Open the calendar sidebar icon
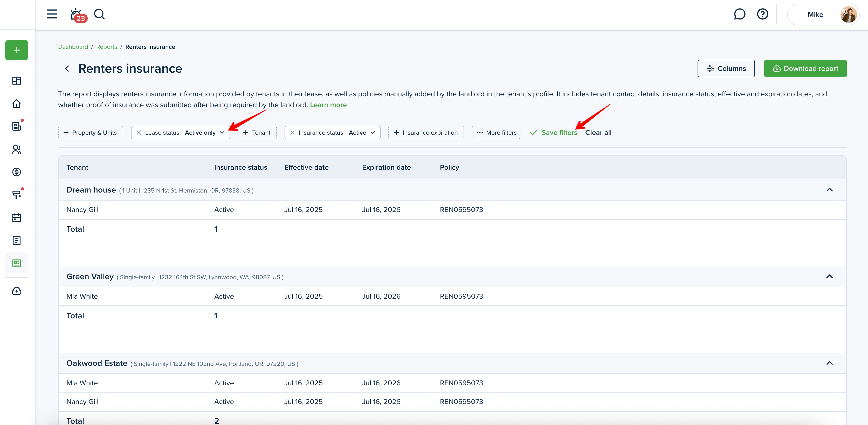 click(17, 218)
